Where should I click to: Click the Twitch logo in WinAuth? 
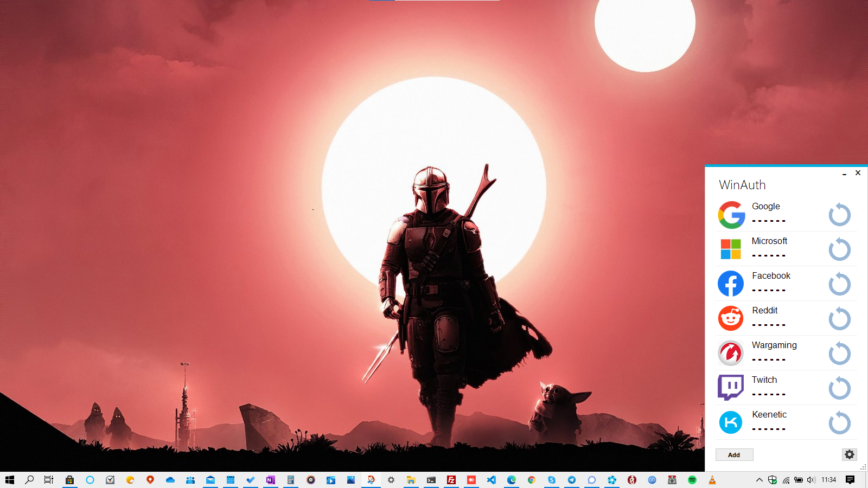tap(731, 388)
